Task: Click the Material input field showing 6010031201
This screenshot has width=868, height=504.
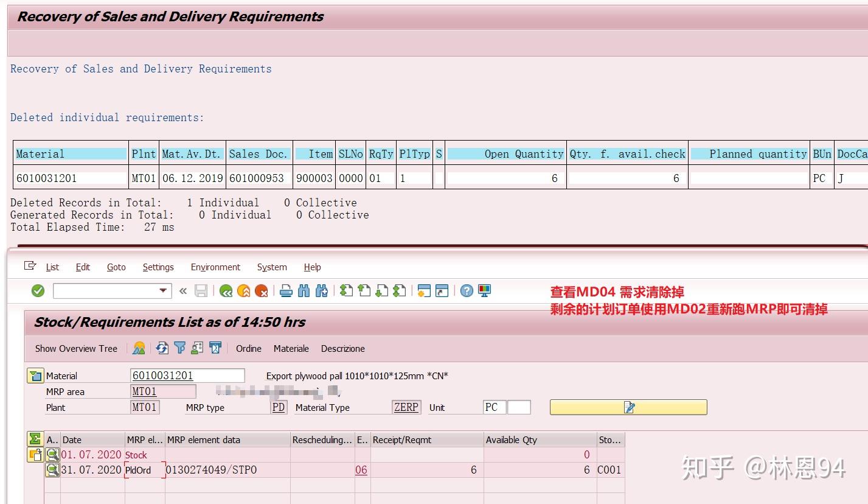Action: coord(187,375)
